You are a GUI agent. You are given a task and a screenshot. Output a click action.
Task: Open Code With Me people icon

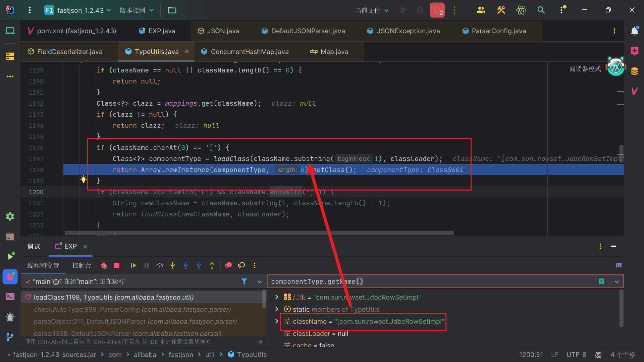click(x=481, y=10)
